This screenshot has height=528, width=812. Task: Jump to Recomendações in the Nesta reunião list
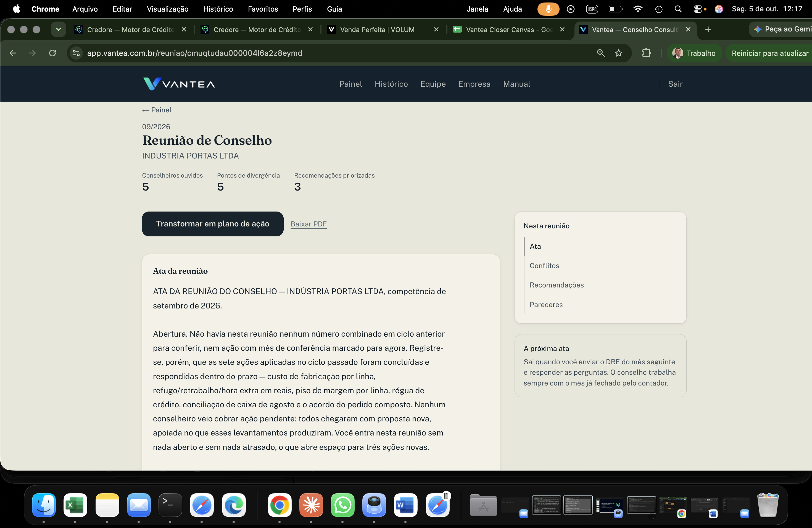click(557, 285)
